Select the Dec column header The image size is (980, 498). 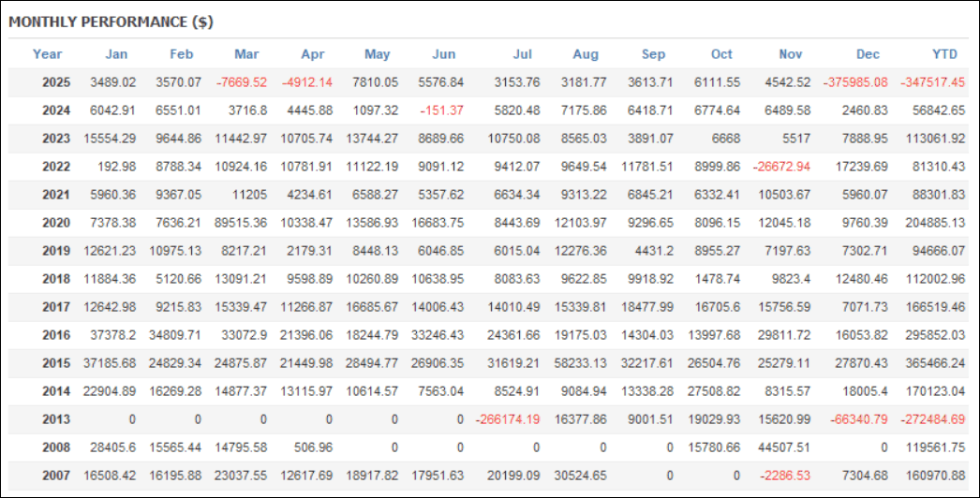(869, 54)
